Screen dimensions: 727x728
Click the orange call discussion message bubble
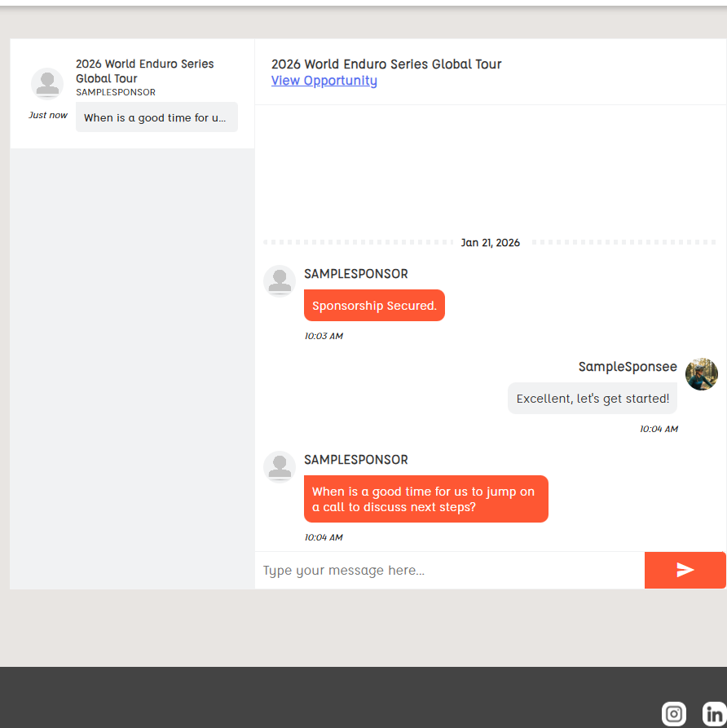425,499
